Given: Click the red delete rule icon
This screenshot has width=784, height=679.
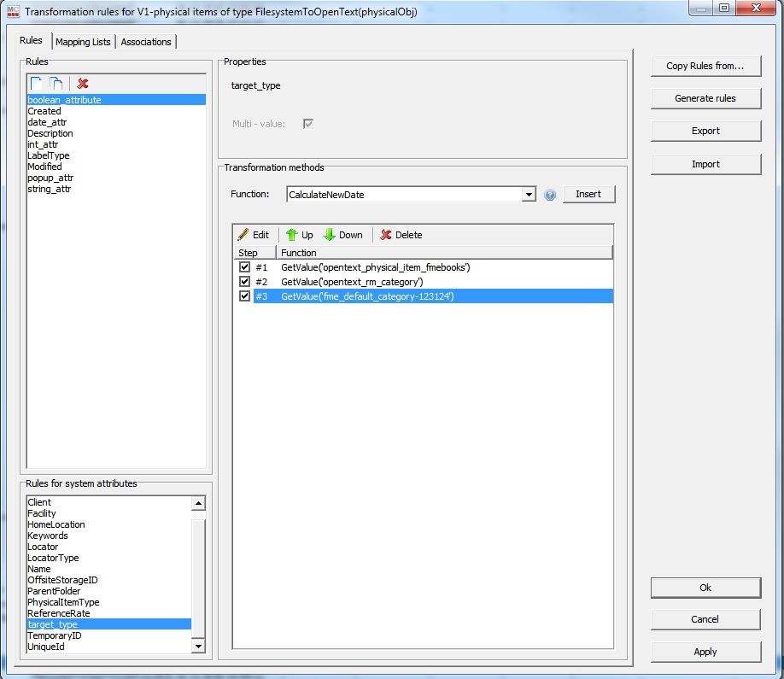Looking at the screenshot, I should (x=83, y=84).
